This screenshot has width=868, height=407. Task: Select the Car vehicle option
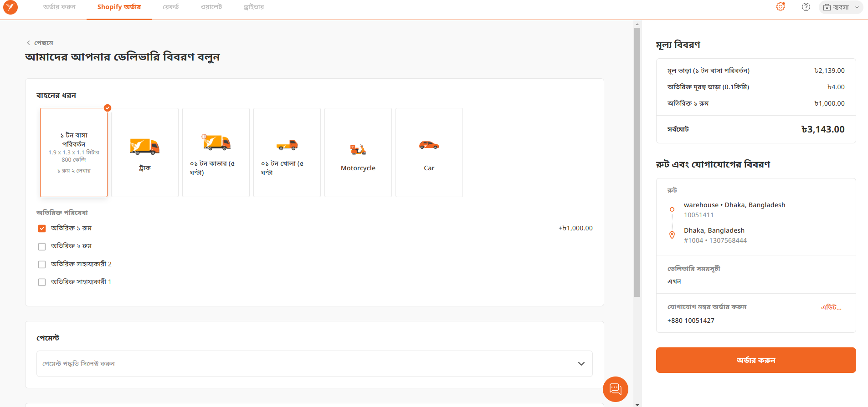(x=429, y=153)
